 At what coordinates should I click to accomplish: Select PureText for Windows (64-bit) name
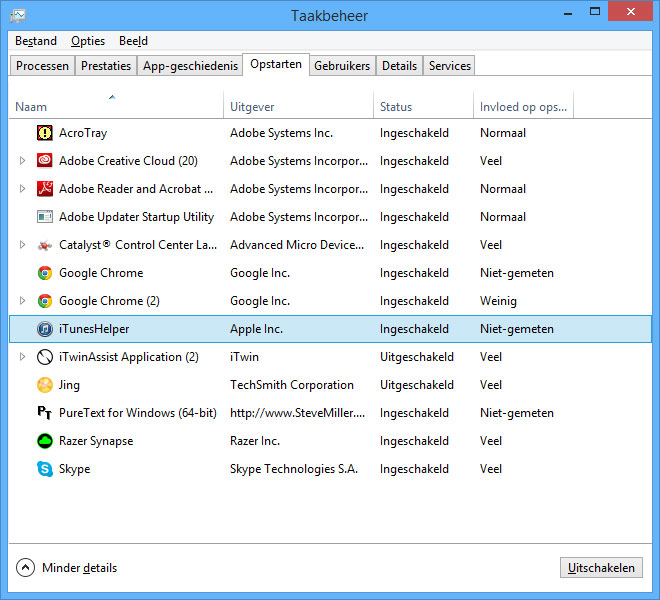138,413
